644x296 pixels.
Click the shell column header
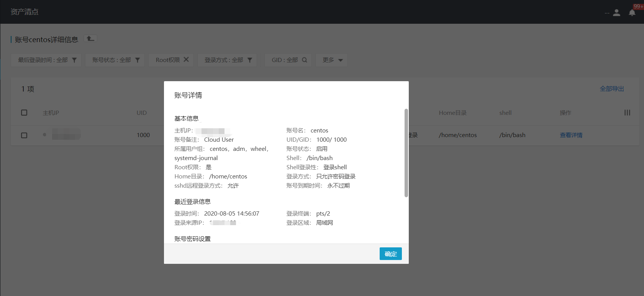pos(505,113)
